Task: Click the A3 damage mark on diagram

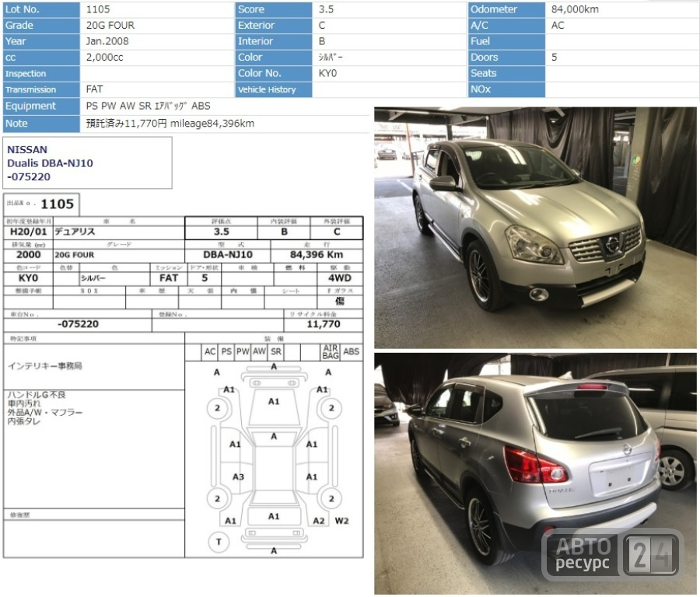Action: (x=239, y=477)
